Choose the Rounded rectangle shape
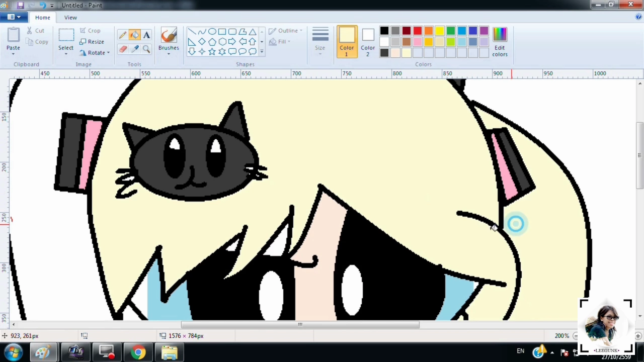The image size is (644, 362). 232,32
